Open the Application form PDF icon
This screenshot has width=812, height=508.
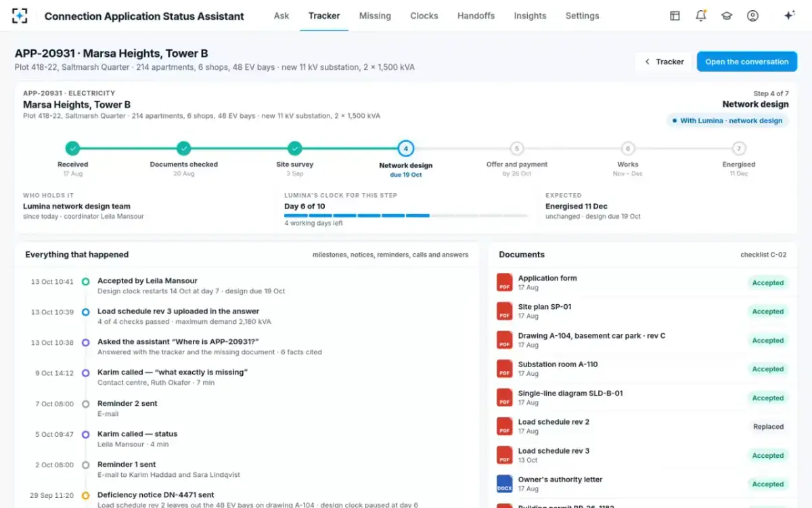[x=504, y=282]
